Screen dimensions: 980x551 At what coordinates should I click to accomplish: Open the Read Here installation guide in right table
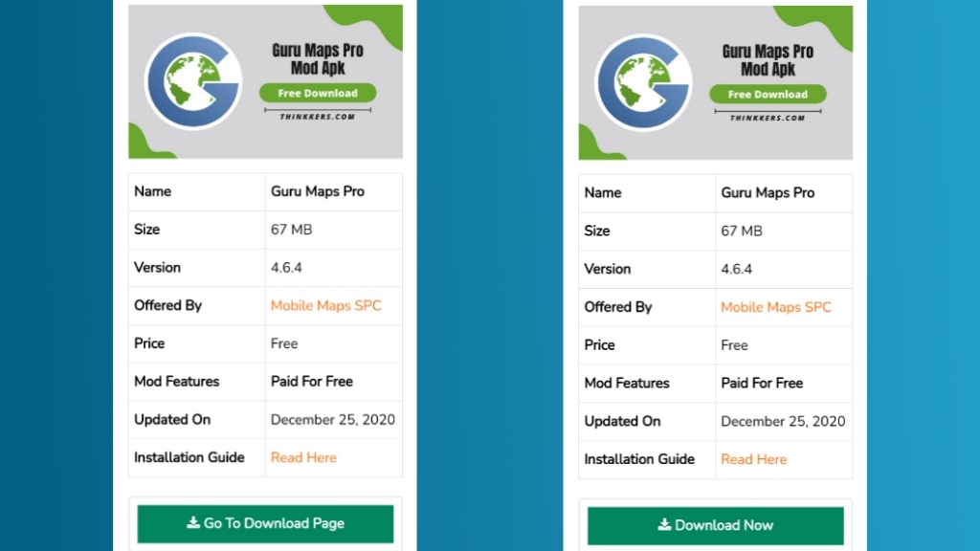click(753, 459)
